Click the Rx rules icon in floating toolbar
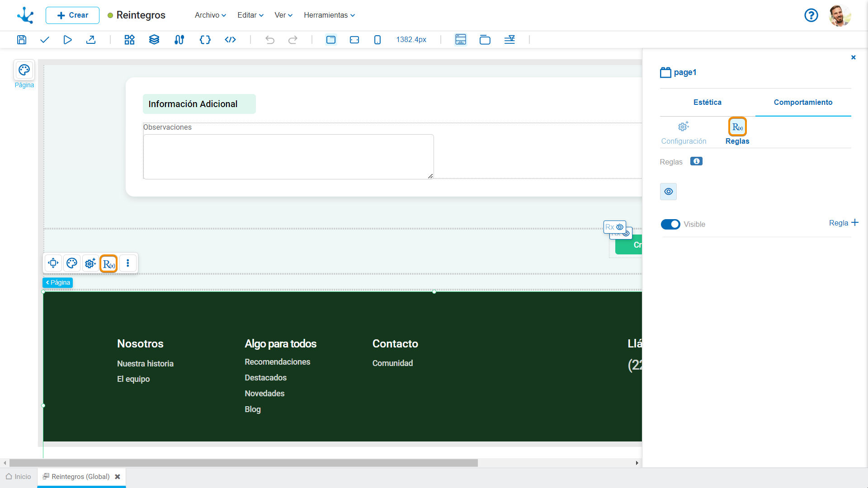 (x=109, y=263)
